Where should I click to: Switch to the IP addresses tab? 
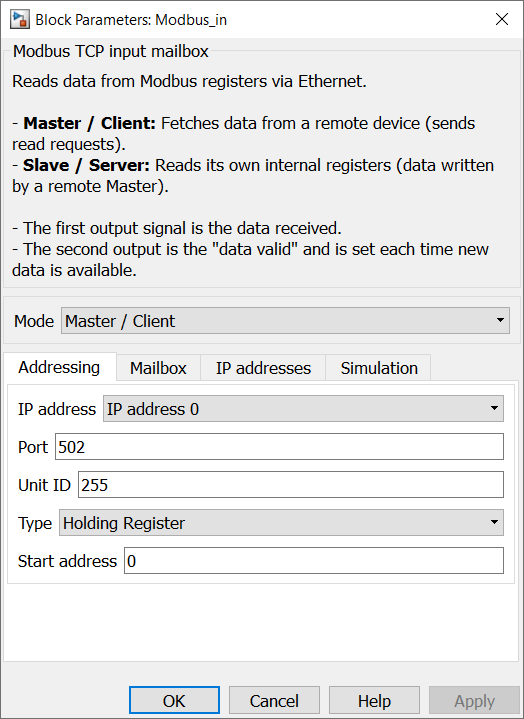pos(263,368)
